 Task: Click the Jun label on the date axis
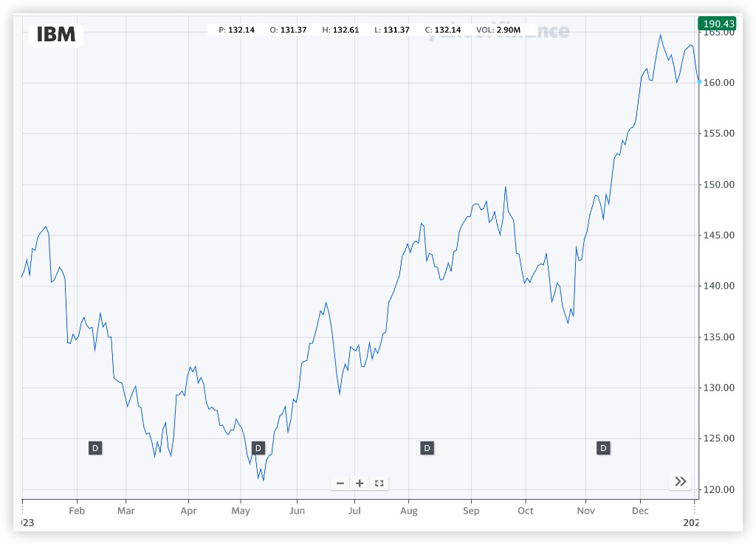(x=297, y=511)
